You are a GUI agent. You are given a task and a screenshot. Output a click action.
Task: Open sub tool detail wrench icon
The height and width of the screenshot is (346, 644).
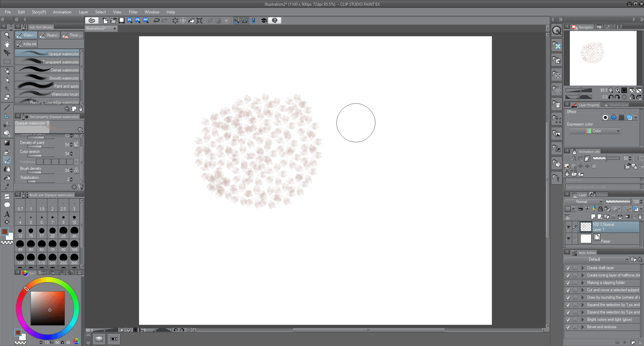[x=81, y=187]
